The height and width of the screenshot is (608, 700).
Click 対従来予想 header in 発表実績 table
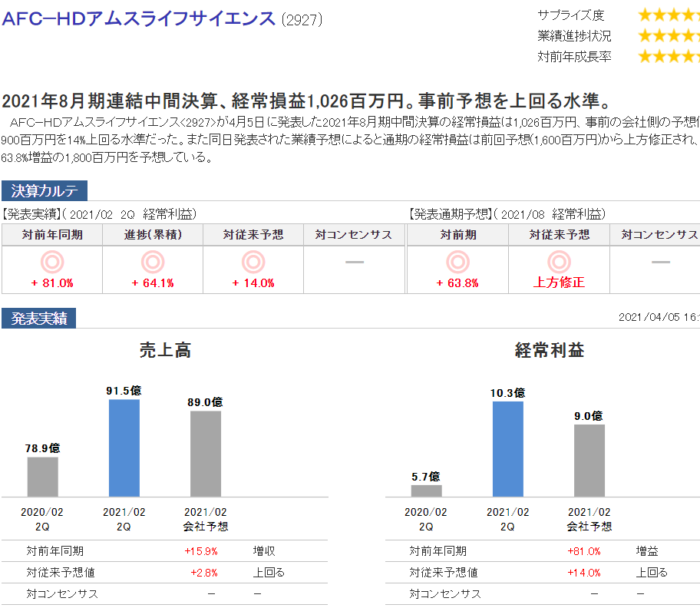pos(253,235)
